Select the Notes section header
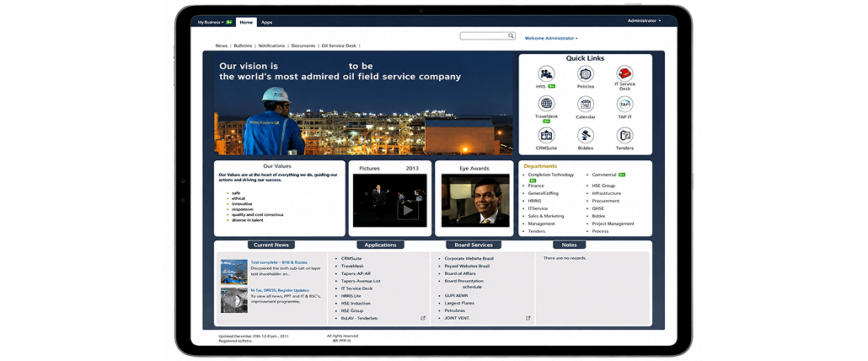Viewport: 868px width, 361px height. (x=569, y=245)
